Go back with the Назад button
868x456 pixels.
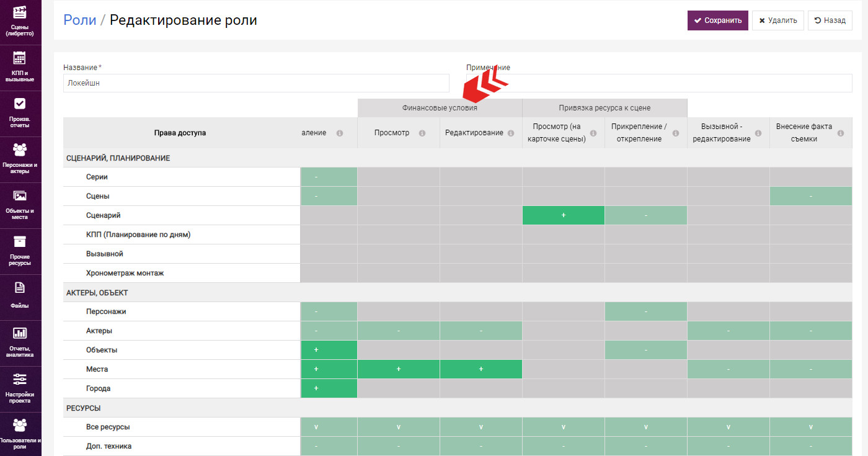coord(830,20)
